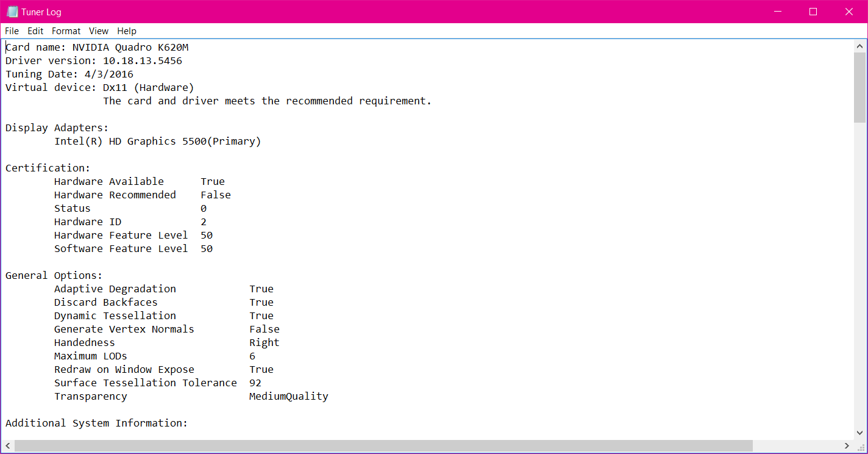Maximize the Tuner Log window
Image resolution: width=868 pixels, height=454 pixels.
(x=813, y=12)
